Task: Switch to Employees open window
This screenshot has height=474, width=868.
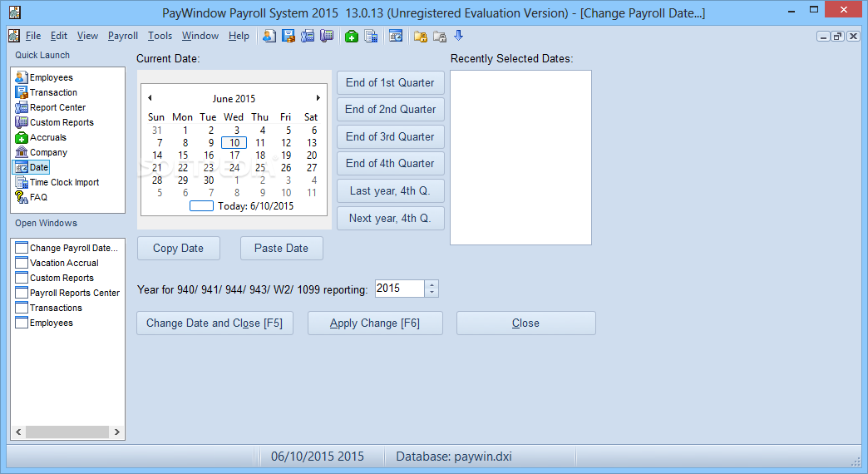Action: (x=44, y=323)
